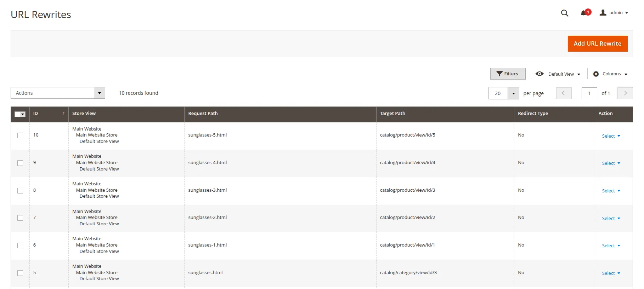Open the Filters button
The height and width of the screenshot is (289, 644).
[508, 74]
